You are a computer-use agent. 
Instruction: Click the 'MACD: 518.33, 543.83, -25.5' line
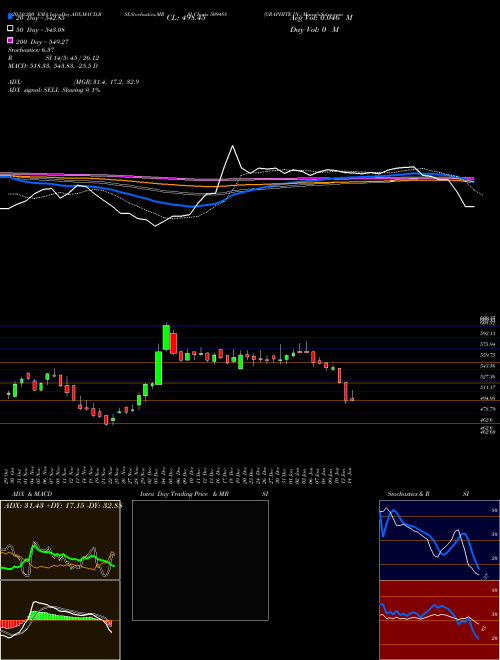pyautogui.click(x=53, y=66)
